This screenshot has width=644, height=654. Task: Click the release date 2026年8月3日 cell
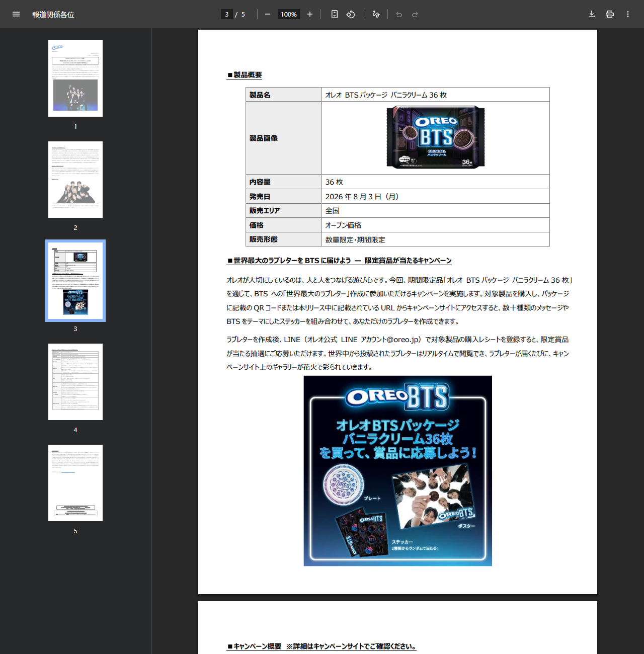(436, 196)
